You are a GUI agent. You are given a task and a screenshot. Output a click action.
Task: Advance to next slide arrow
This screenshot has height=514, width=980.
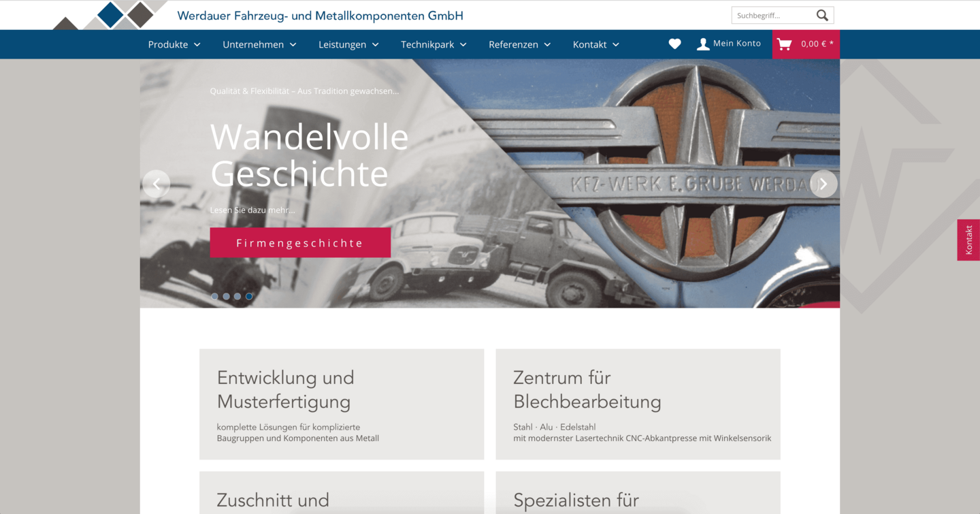[823, 184]
